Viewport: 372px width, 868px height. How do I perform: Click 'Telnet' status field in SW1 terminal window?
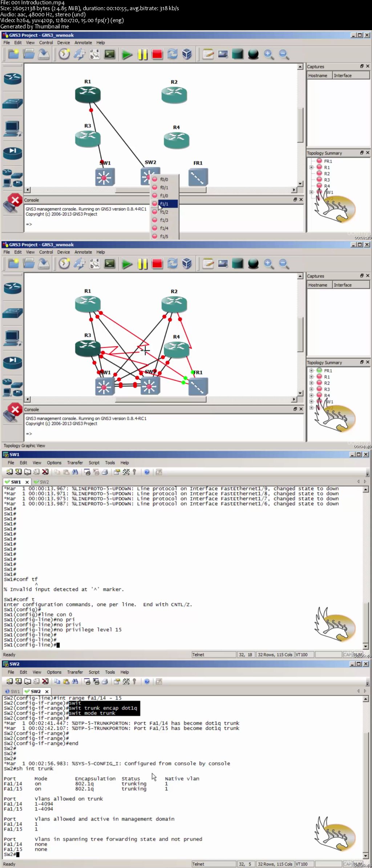pyautogui.click(x=214, y=655)
